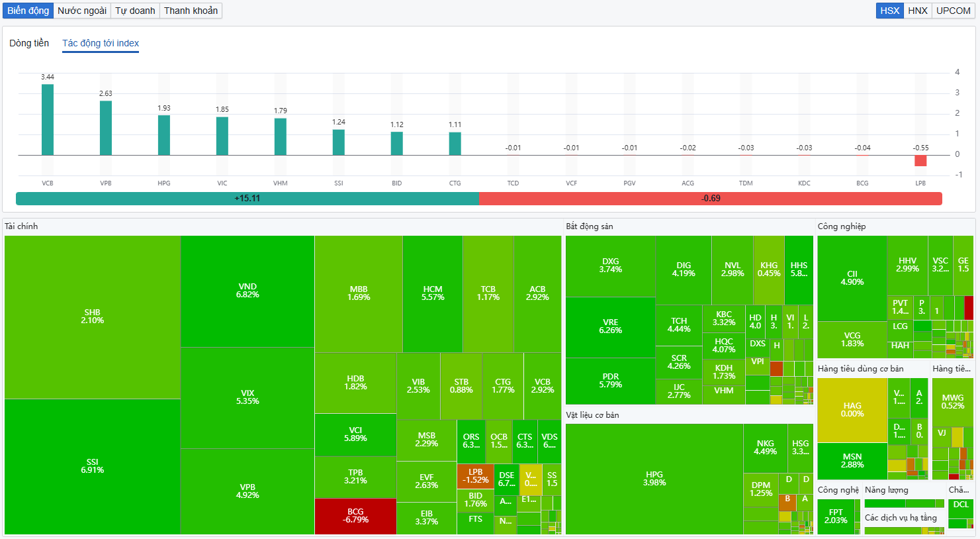Click the VCB bar in the chart
Screen dimensions: 980x539
48,120
